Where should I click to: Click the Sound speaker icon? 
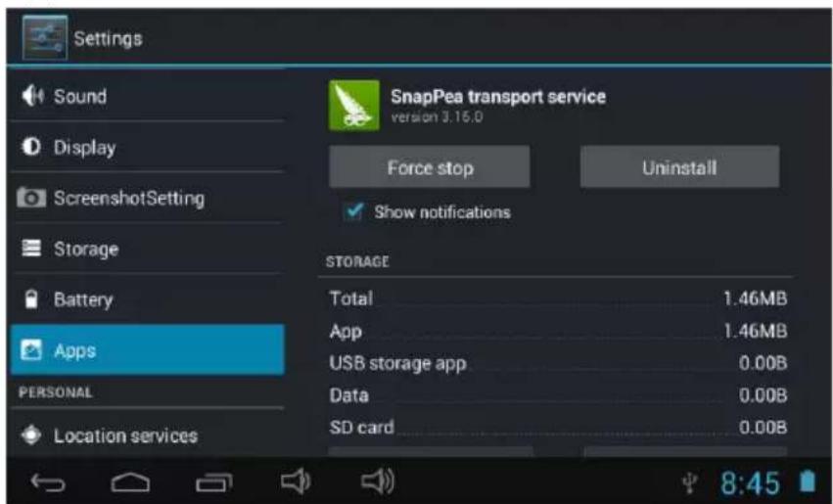[32, 96]
